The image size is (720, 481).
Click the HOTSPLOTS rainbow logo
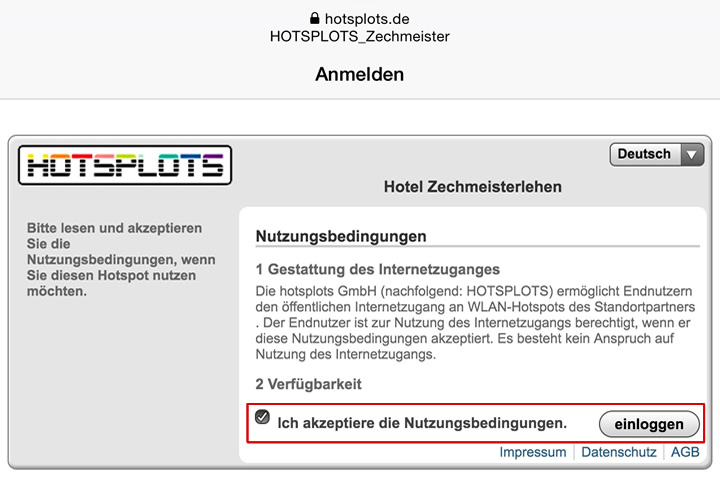tap(125, 165)
